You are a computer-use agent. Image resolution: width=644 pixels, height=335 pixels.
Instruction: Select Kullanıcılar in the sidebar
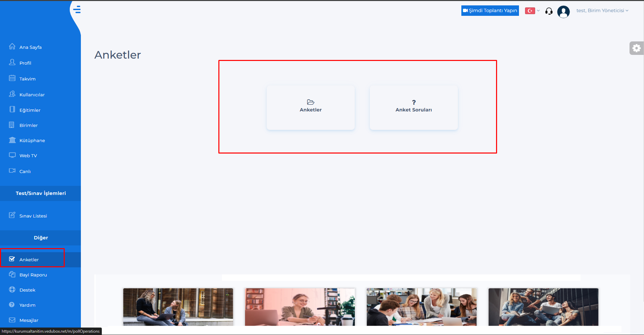pyautogui.click(x=32, y=95)
